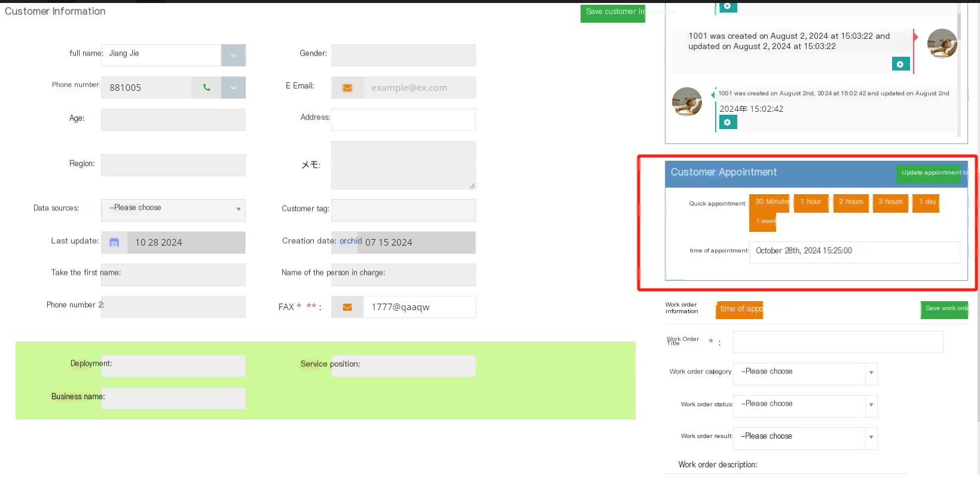The width and height of the screenshot is (980, 493).
Task: Expand the full name dropdown arrow
Action: (233, 55)
